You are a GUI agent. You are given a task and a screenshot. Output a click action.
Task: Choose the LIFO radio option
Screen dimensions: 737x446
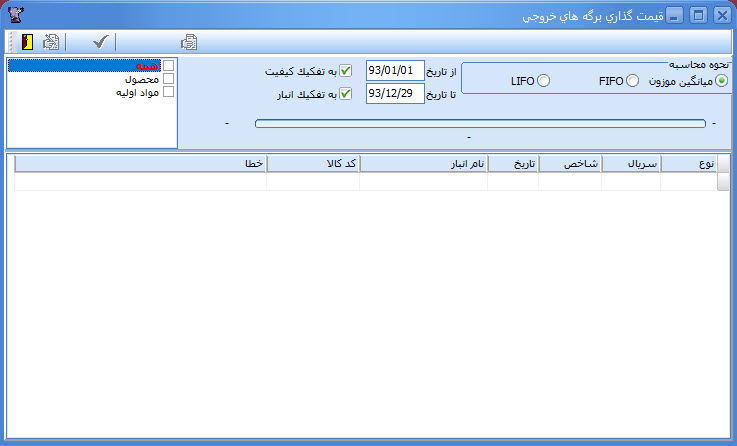click(543, 81)
